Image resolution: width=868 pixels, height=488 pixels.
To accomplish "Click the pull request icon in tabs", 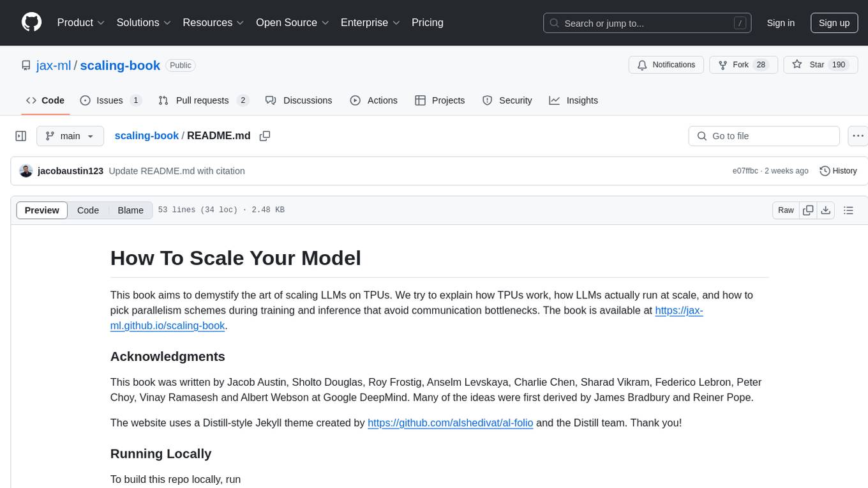I will click(x=163, y=100).
